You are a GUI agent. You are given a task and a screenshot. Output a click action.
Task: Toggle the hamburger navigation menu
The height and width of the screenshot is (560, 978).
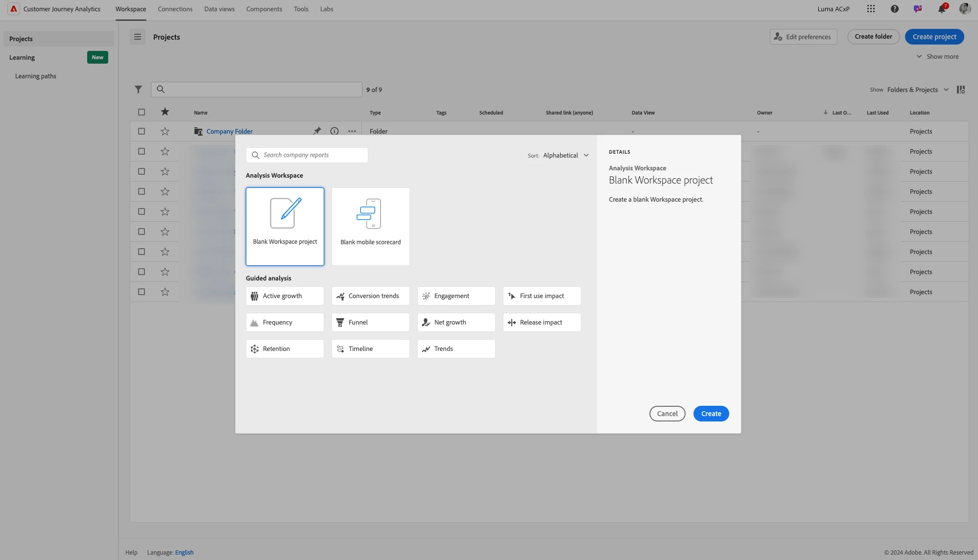click(138, 37)
